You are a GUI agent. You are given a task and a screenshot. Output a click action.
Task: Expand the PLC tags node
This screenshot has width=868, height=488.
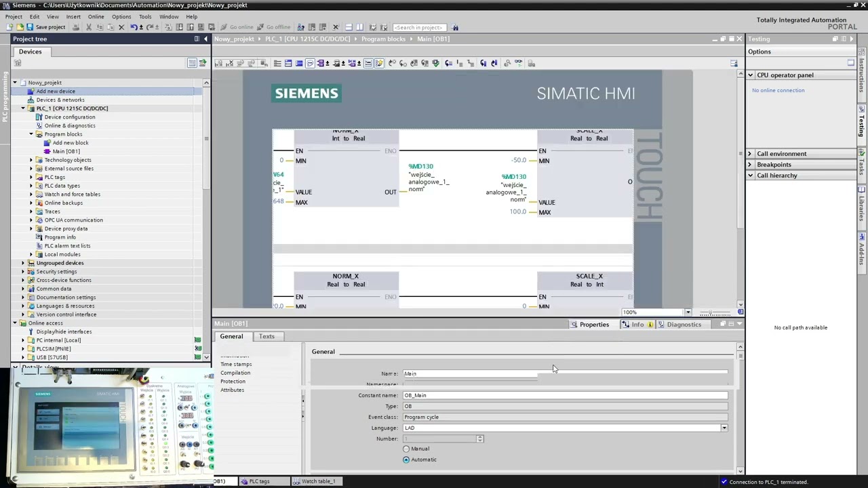pos(31,177)
